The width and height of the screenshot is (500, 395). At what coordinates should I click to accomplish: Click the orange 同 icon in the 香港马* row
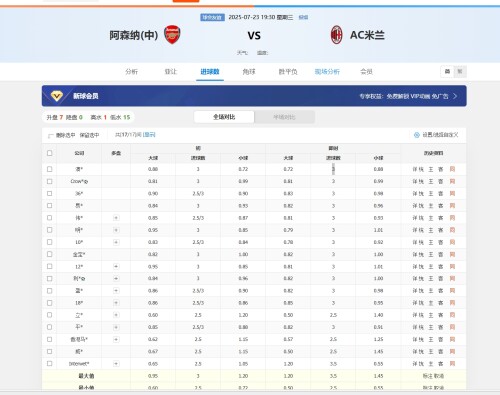click(452, 339)
